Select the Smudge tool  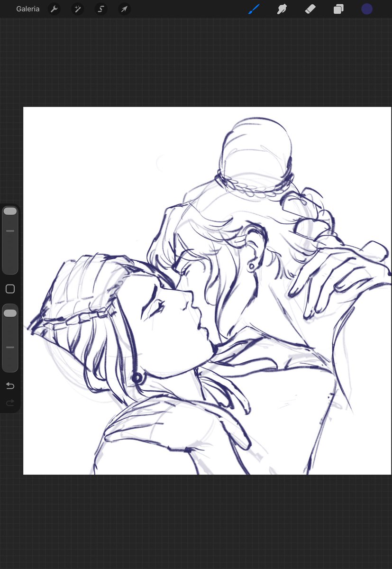pyautogui.click(x=282, y=9)
